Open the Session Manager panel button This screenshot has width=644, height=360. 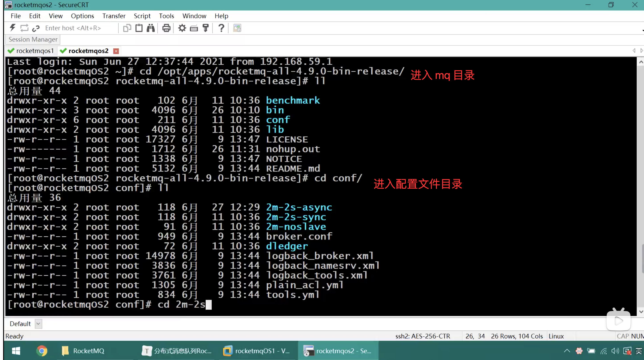33,39
